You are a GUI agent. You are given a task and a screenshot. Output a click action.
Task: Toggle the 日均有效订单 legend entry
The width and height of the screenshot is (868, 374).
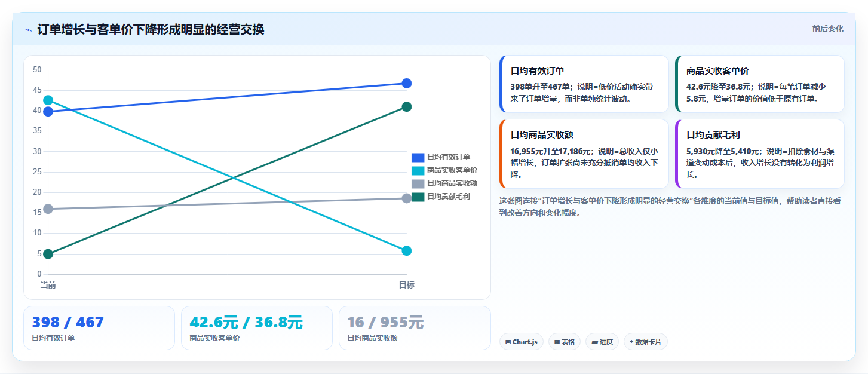pos(441,157)
